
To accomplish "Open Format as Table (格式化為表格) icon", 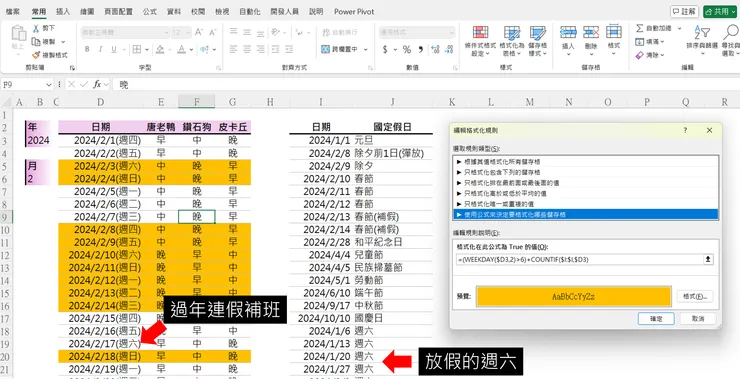I will tap(512, 32).
